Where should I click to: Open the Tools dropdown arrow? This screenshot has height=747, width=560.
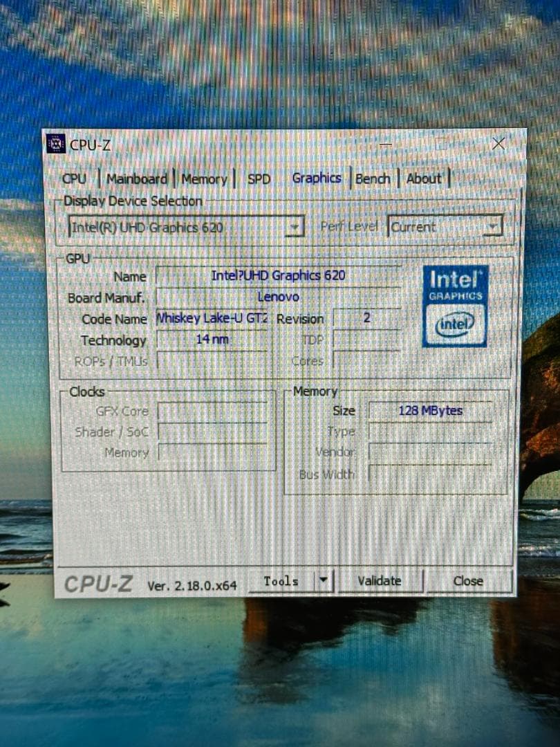tap(324, 580)
